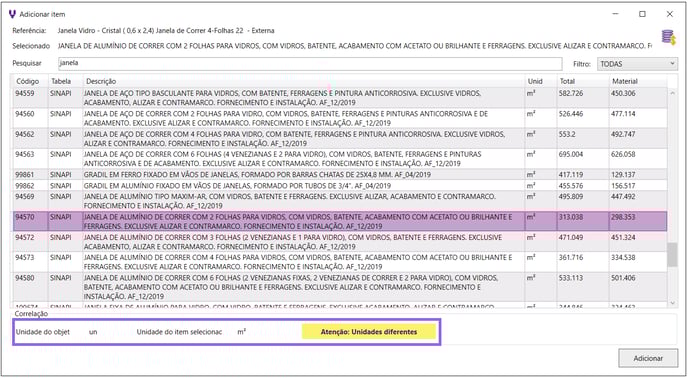This screenshot has width=688, height=378.
Task: Click material value 501.406
Action: 623,278
